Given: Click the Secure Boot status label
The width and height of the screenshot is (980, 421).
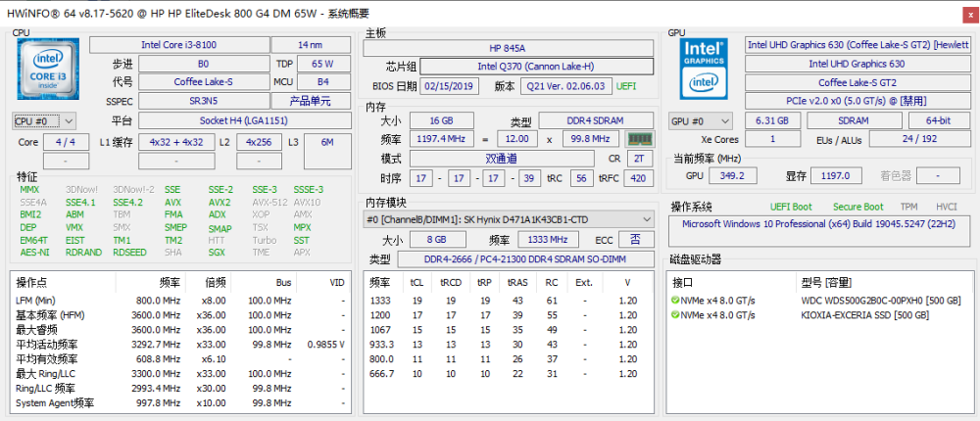Looking at the screenshot, I should click(x=858, y=207).
